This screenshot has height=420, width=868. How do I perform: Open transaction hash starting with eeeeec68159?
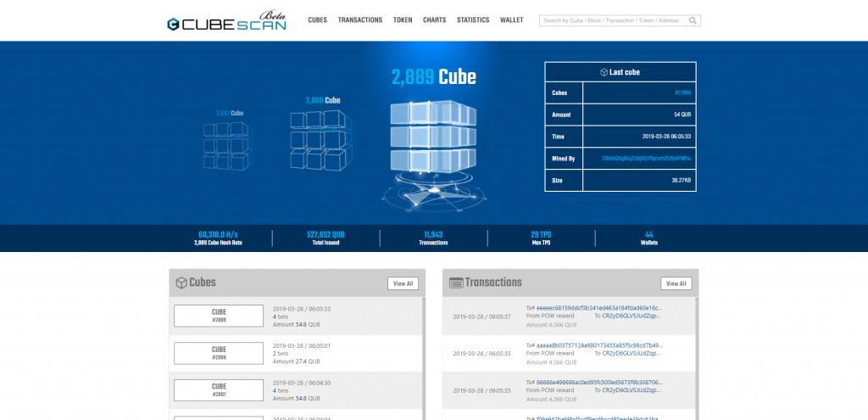[599, 307]
